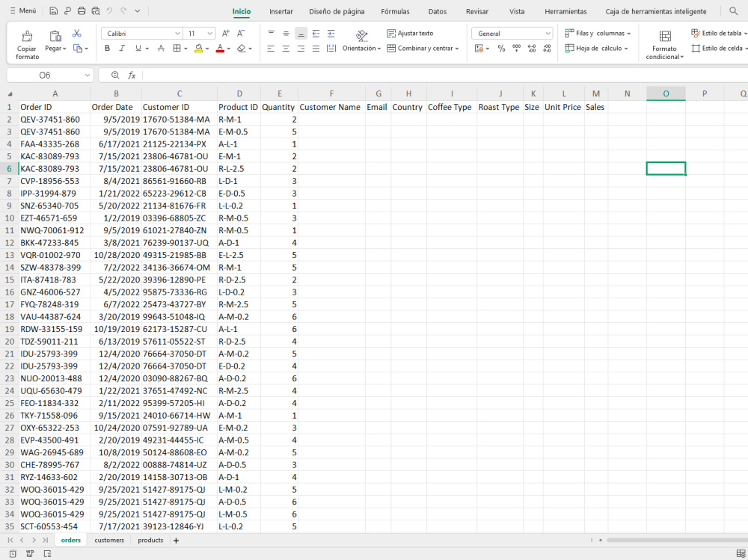
Task: Click the search magnifier next to ribbon tabs
Action: 733,11
